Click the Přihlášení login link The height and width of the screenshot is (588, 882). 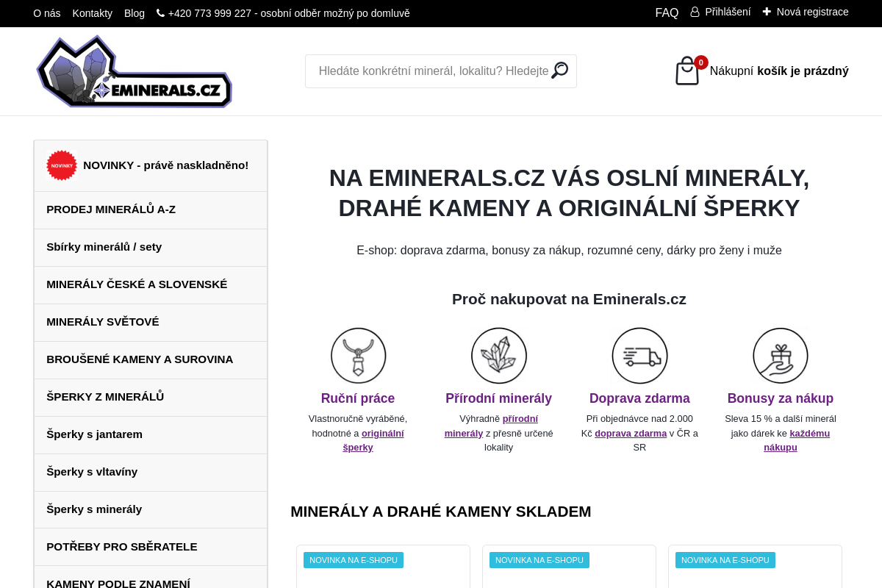point(728,12)
